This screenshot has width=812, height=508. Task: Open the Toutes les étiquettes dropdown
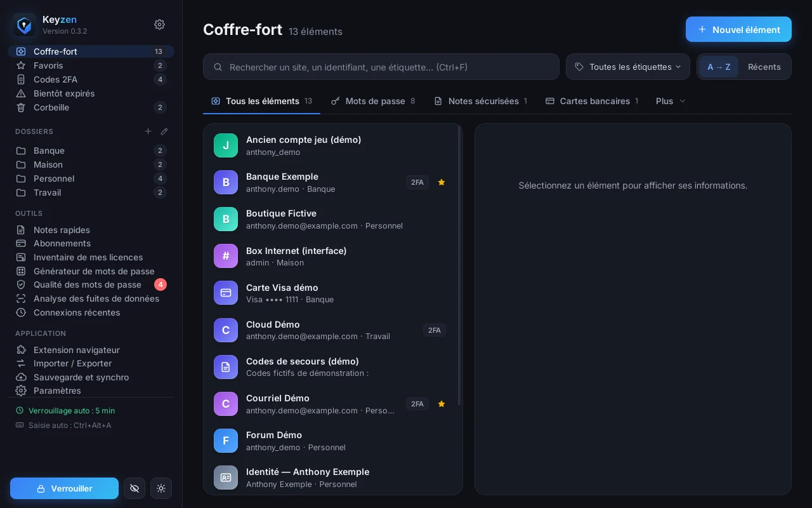point(628,67)
